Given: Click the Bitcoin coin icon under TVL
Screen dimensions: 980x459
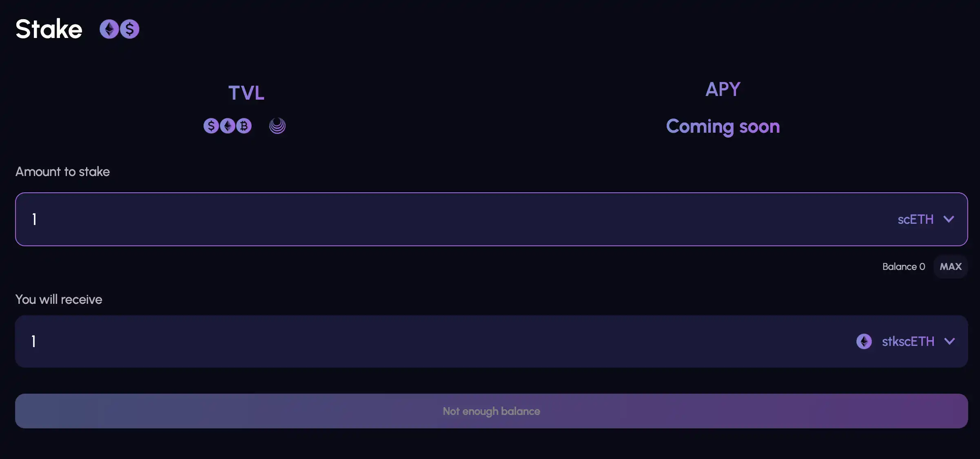Looking at the screenshot, I should [244, 126].
